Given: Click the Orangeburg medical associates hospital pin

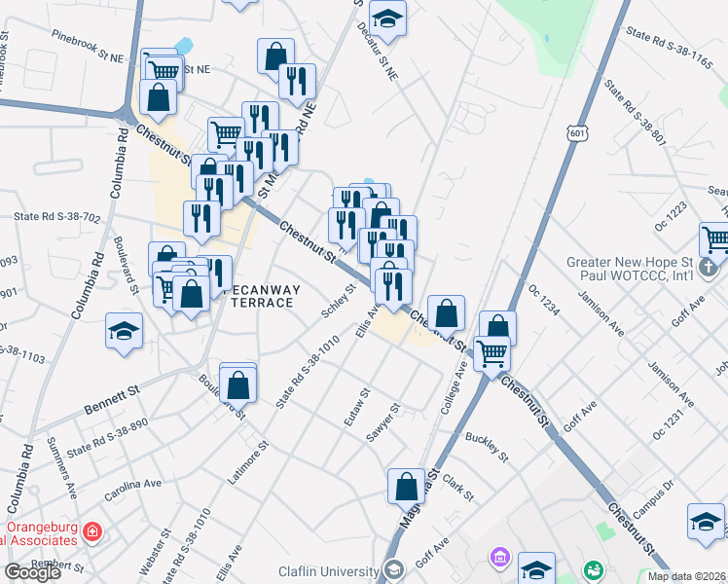Looking at the screenshot, I should pyautogui.click(x=91, y=531).
